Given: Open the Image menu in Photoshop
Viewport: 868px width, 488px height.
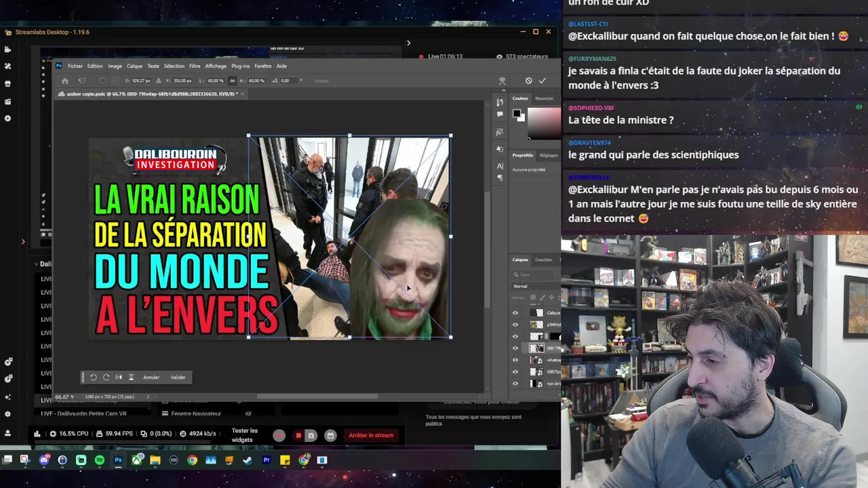Looking at the screenshot, I should [x=115, y=66].
